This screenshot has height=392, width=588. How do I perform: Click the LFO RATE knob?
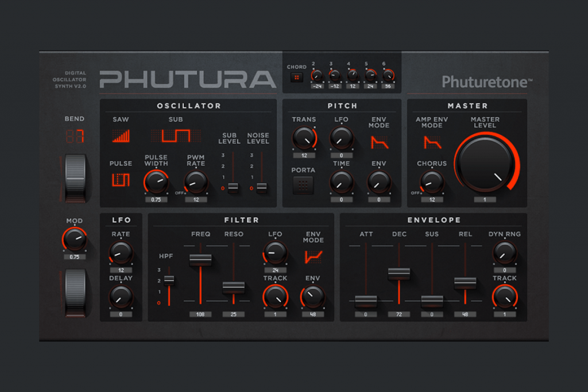tap(121, 253)
